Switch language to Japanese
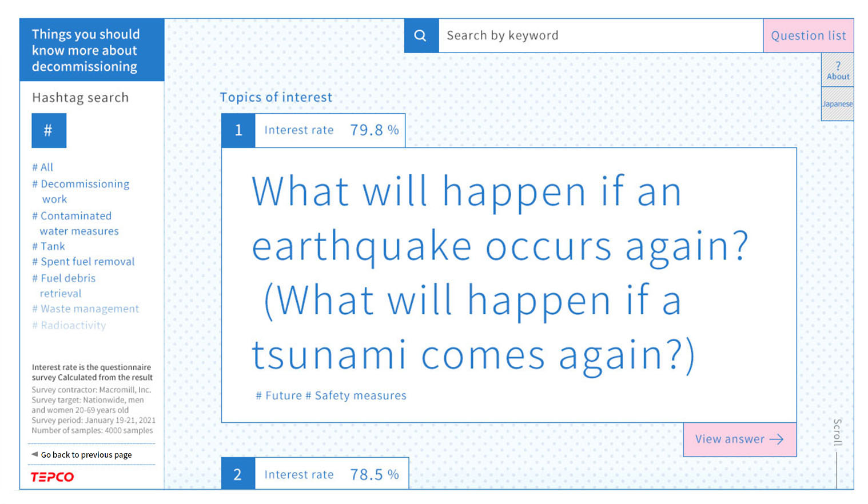The height and width of the screenshot is (504, 868). [x=838, y=104]
